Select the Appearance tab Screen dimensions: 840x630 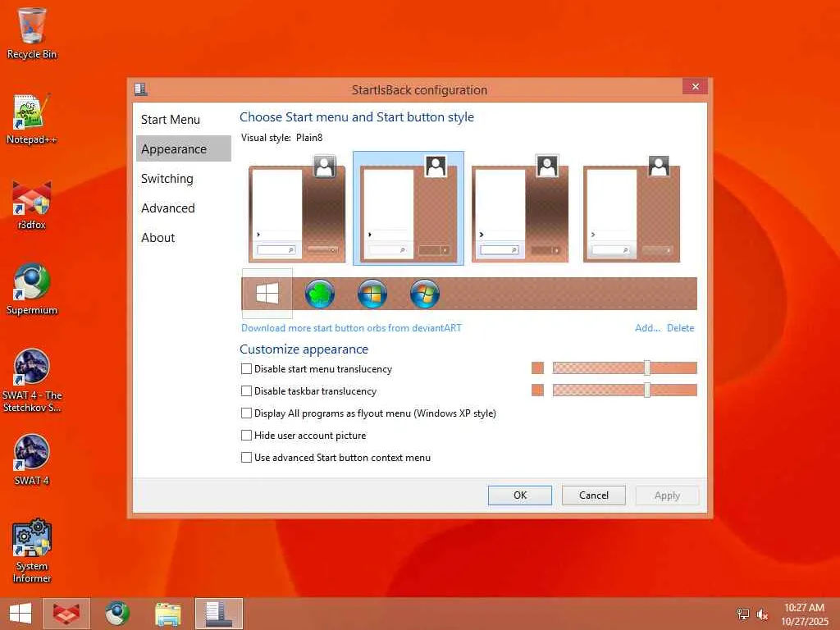183,149
